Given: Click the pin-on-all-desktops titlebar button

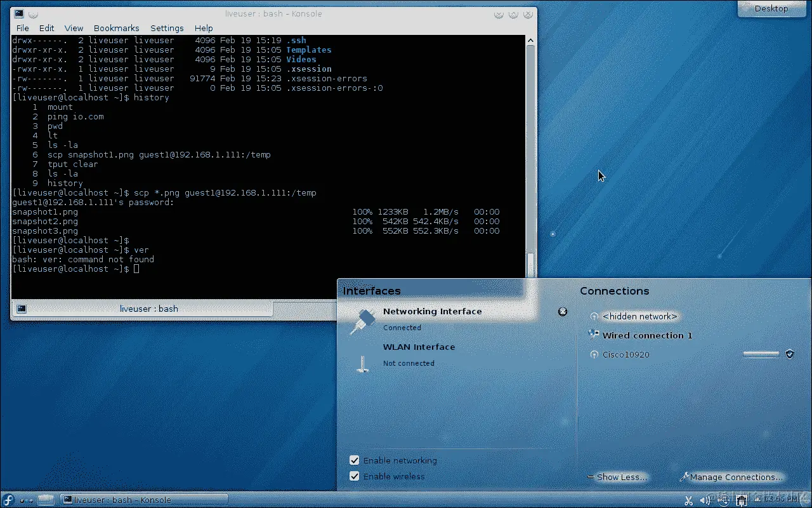Looking at the screenshot, I should (x=33, y=14).
